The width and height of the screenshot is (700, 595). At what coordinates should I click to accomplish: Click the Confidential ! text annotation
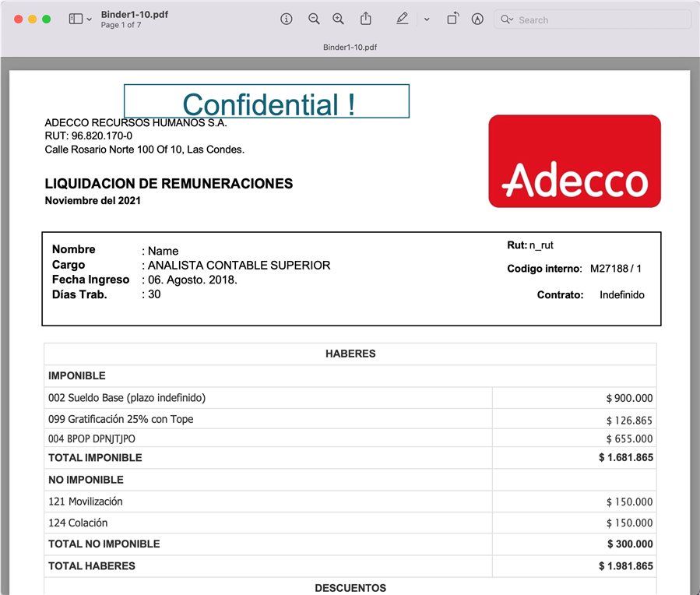point(267,103)
